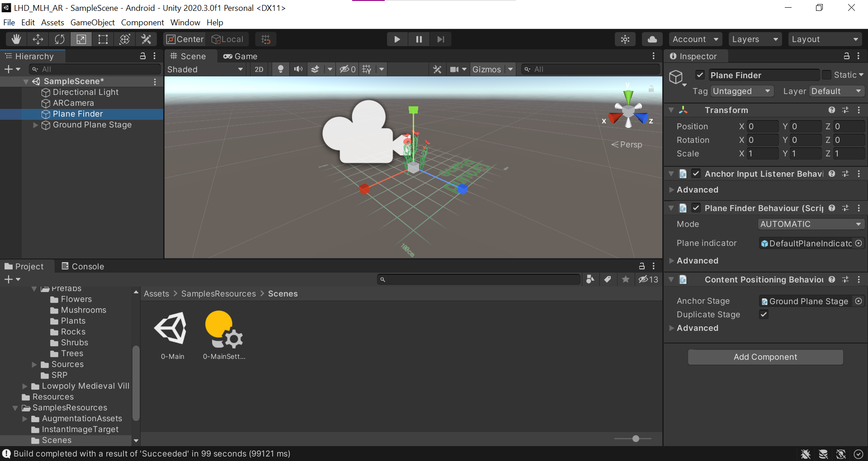
Task: Open scene component tools icon
Action: pos(437,69)
